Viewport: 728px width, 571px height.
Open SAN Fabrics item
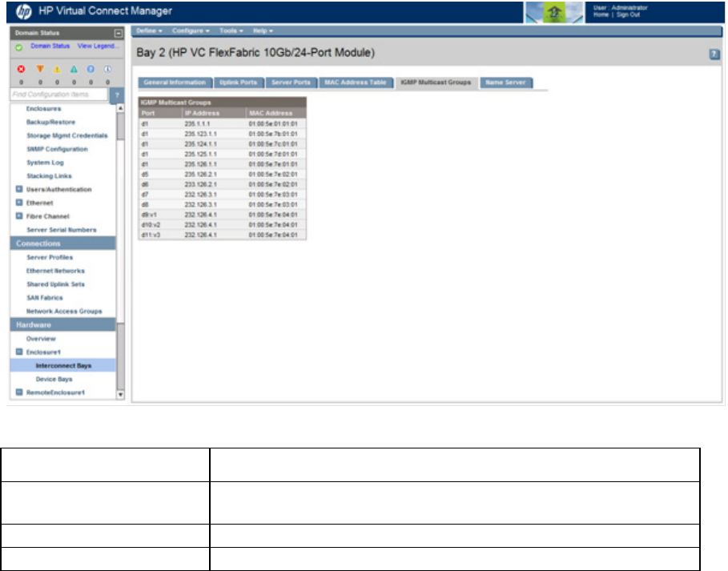pos(45,298)
